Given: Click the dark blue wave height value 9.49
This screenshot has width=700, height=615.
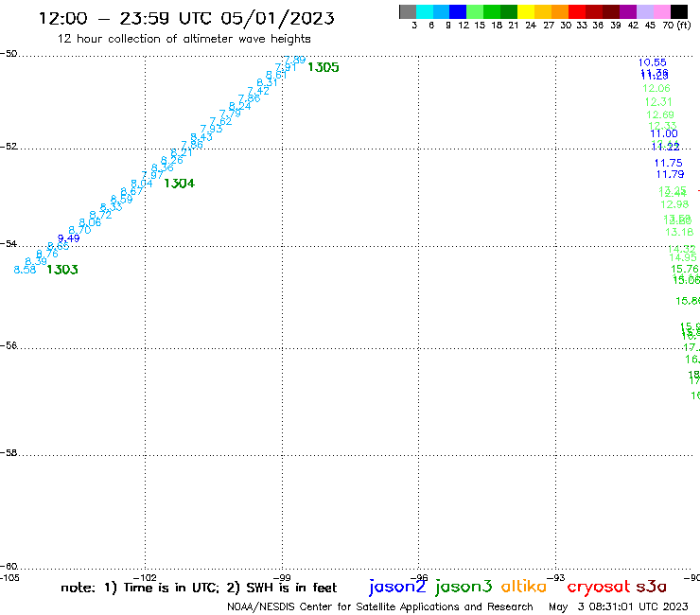Looking at the screenshot, I should click(x=69, y=238).
